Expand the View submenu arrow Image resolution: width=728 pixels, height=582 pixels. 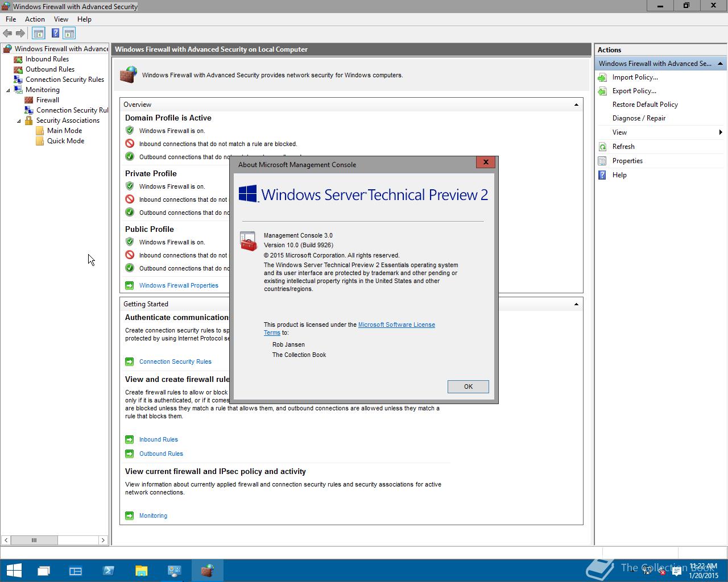(721, 132)
